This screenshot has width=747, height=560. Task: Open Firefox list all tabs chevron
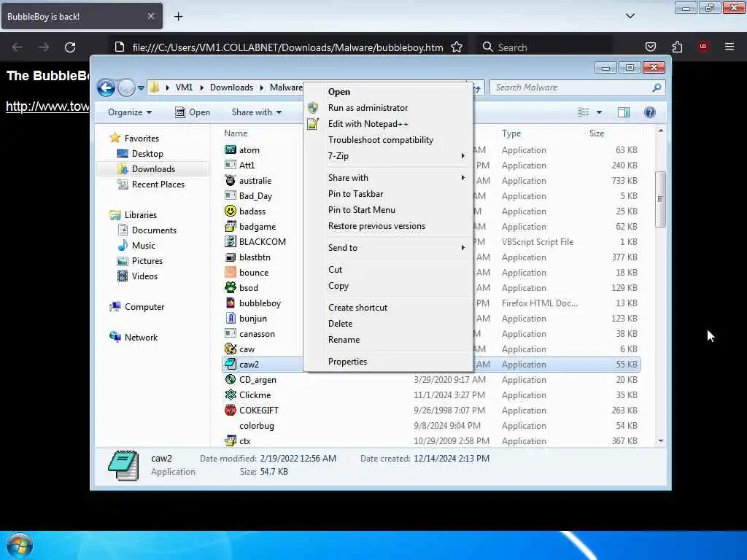630,16
